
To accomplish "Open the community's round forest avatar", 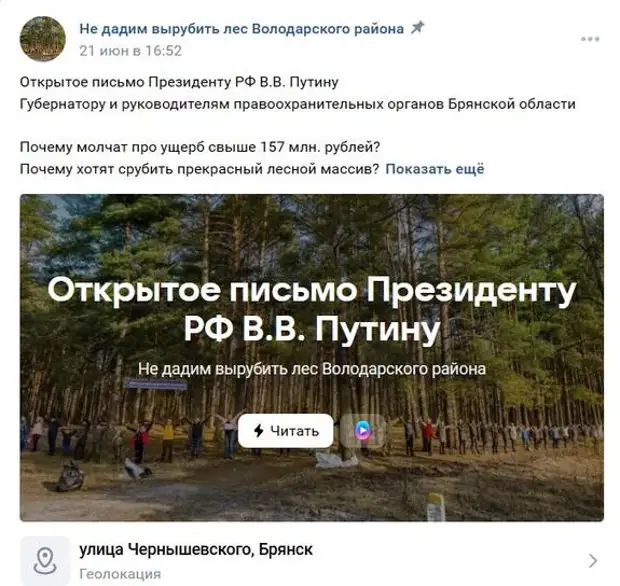I will click(43, 39).
